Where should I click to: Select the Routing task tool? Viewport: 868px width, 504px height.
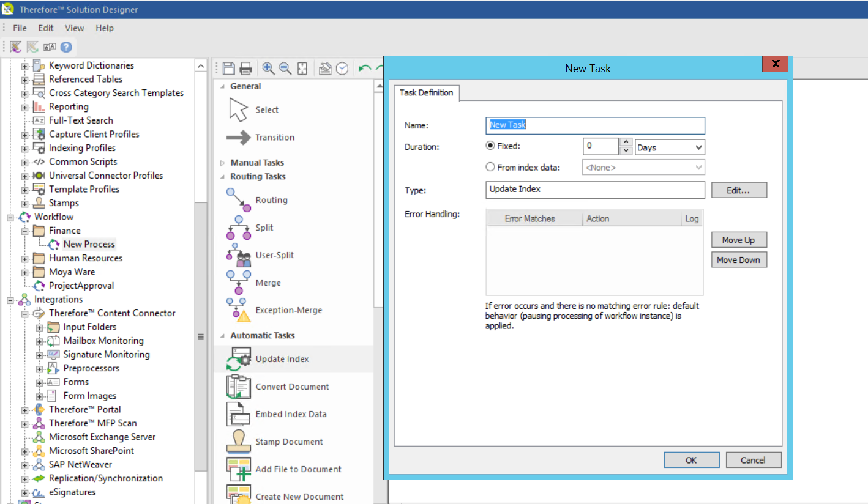(271, 199)
